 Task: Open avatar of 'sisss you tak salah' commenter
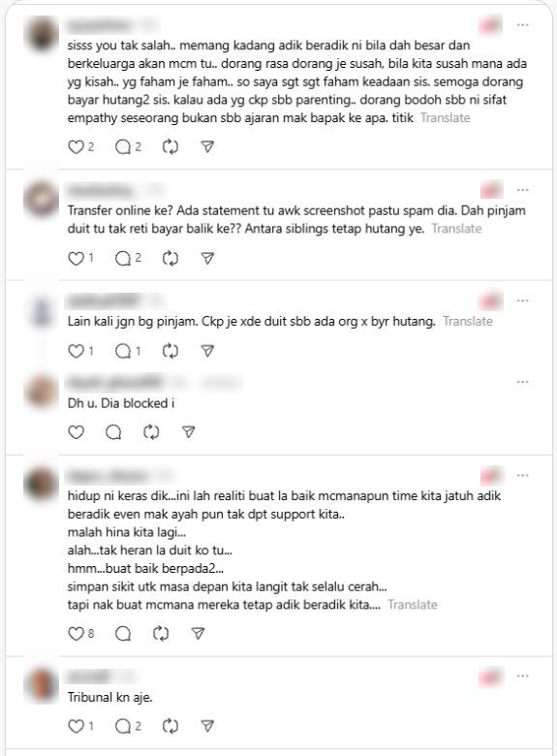(x=41, y=34)
